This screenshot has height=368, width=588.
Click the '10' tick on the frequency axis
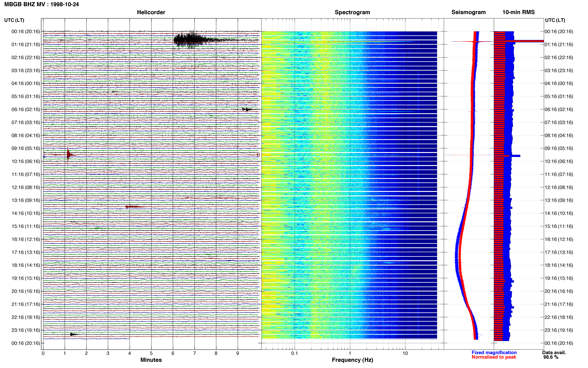(x=405, y=353)
